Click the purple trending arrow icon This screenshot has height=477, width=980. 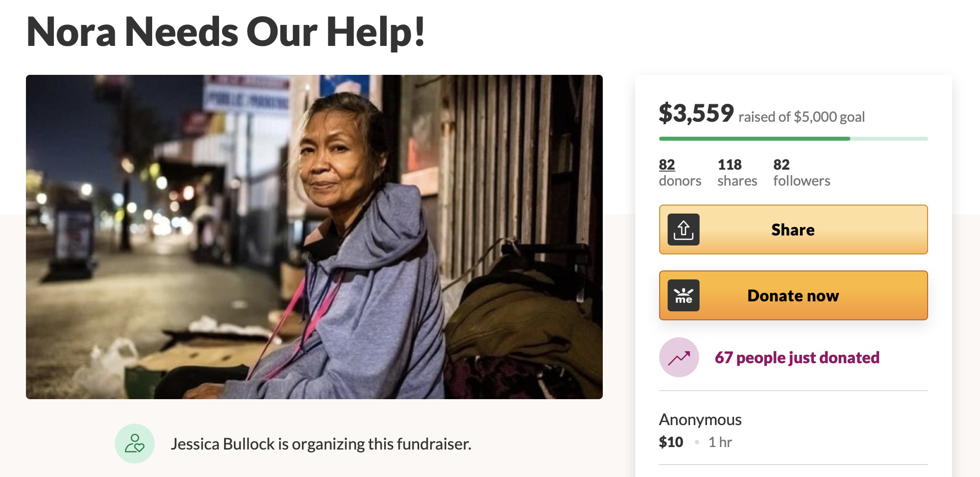[x=679, y=357]
